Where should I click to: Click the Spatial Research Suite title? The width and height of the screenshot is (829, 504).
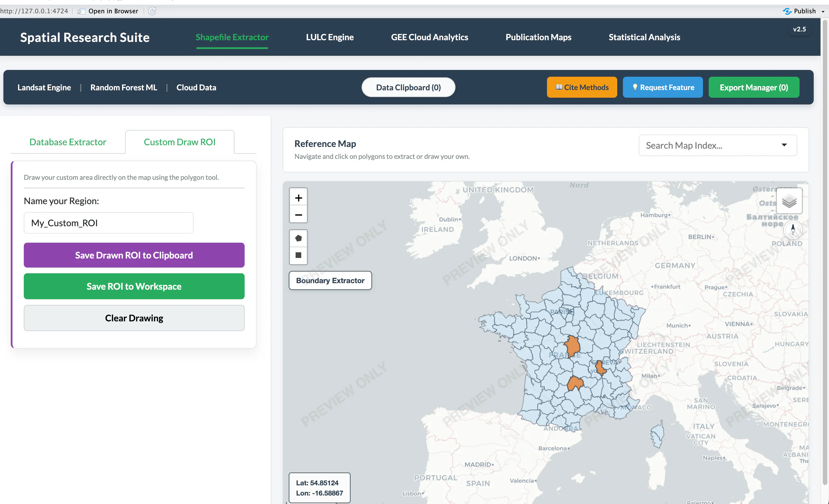click(85, 37)
